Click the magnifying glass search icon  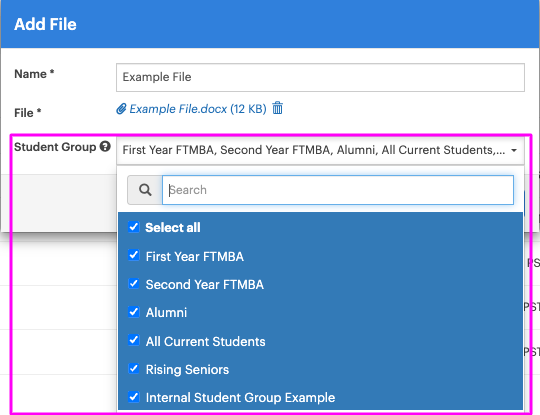tap(145, 190)
